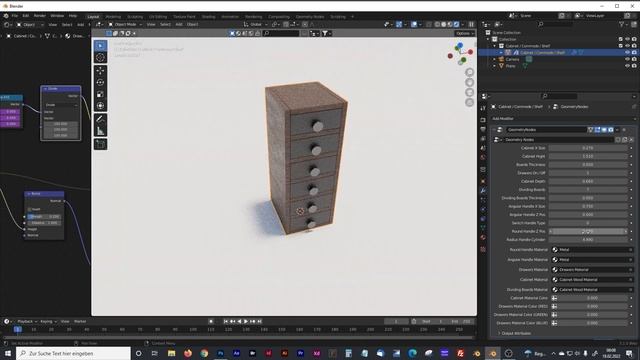640x360 pixels.
Task: Click the timeline Play button
Action: (x=246, y=322)
